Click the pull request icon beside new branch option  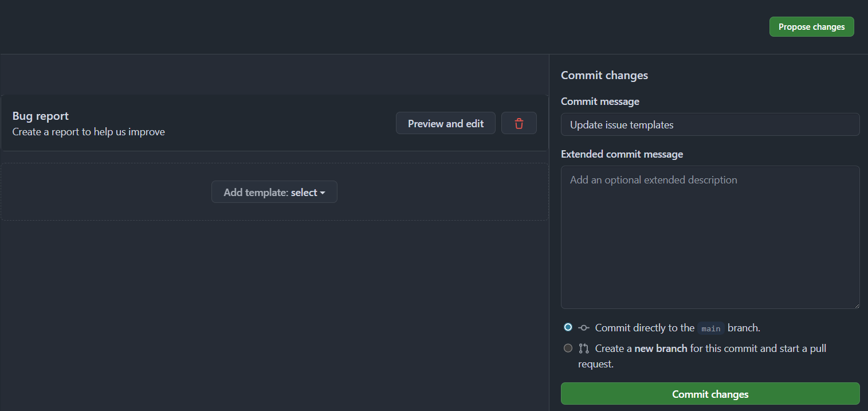[584, 348]
